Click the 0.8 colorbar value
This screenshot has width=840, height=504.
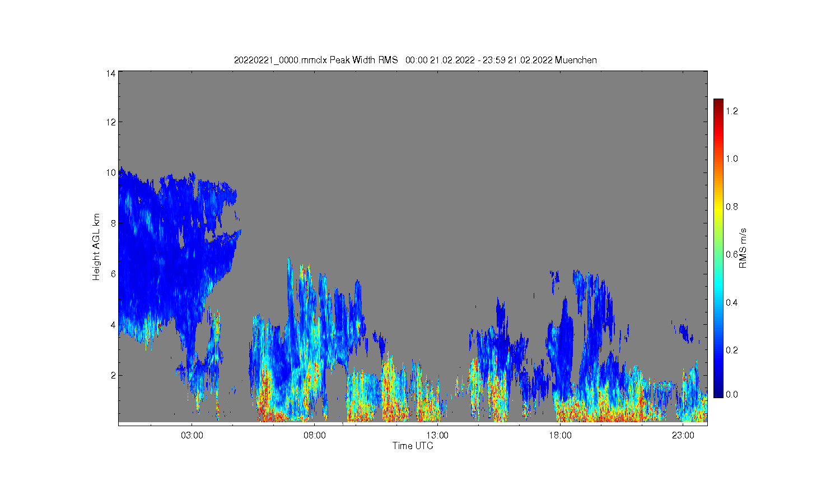pos(732,207)
